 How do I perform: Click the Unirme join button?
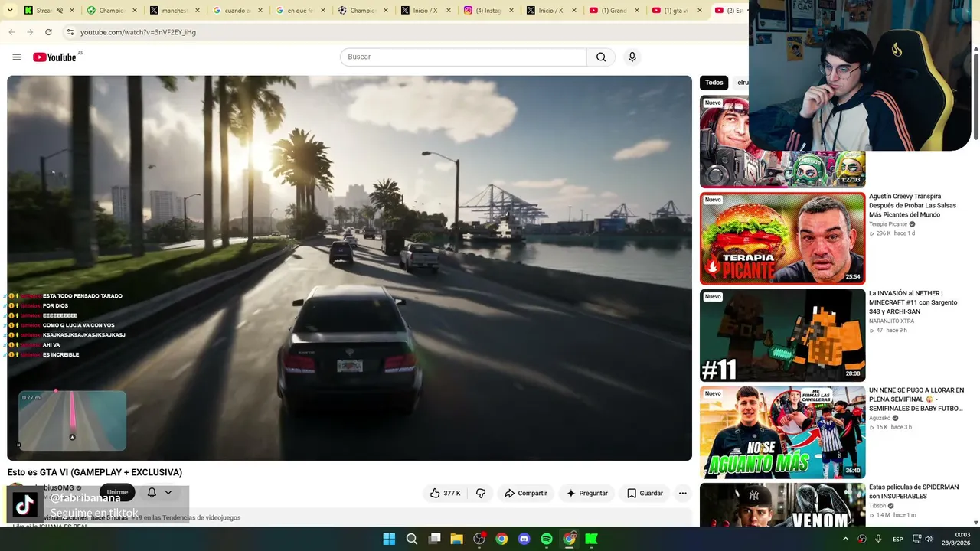(x=117, y=493)
